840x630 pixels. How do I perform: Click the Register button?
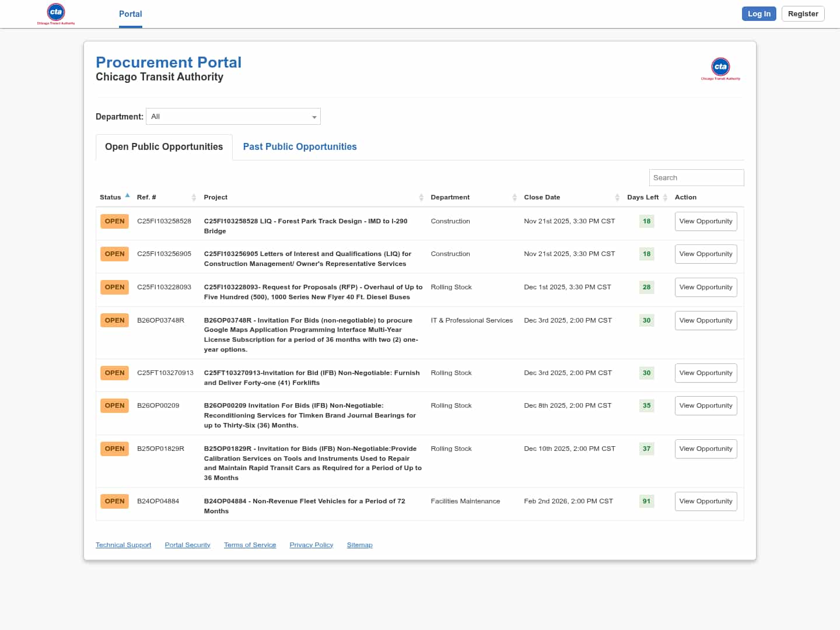[x=803, y=14]
